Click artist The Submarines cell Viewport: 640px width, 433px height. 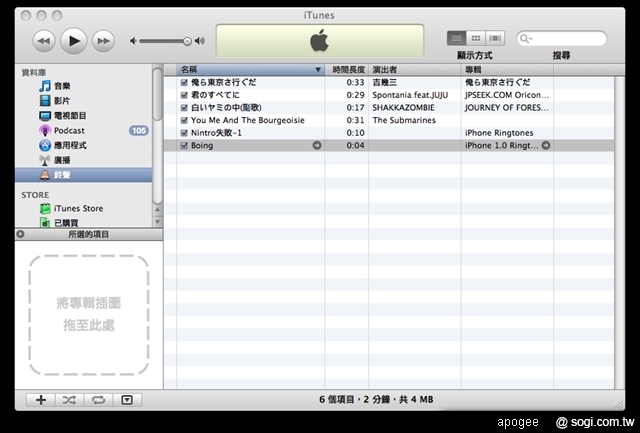click(404, 120)
